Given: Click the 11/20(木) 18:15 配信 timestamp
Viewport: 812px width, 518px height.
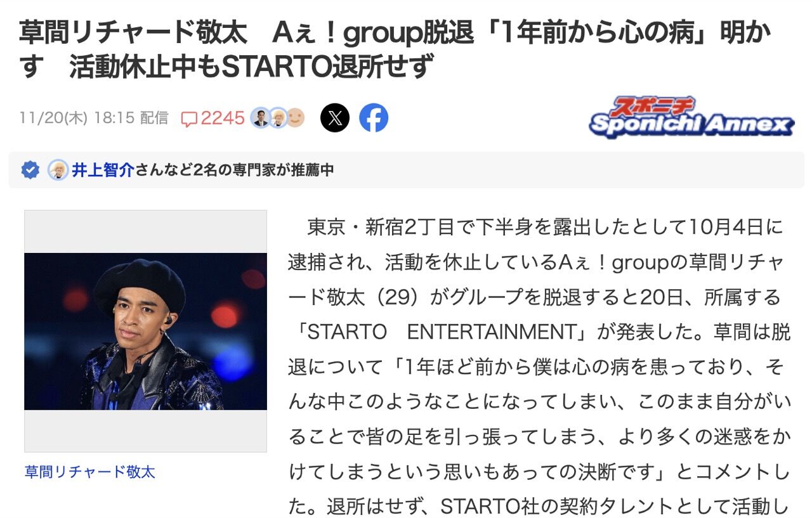Looking at the screenshot, I should coord(94,119).
